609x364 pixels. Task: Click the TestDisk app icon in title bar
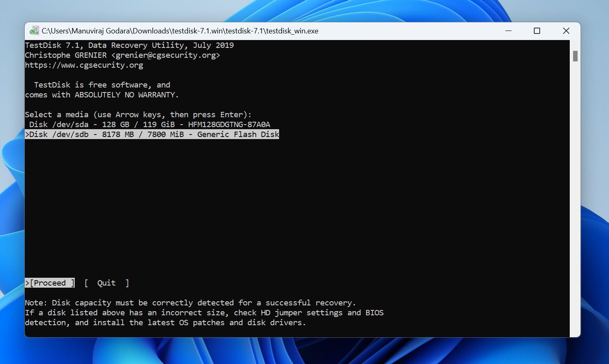pyautogui.click(x=34, y=31)
